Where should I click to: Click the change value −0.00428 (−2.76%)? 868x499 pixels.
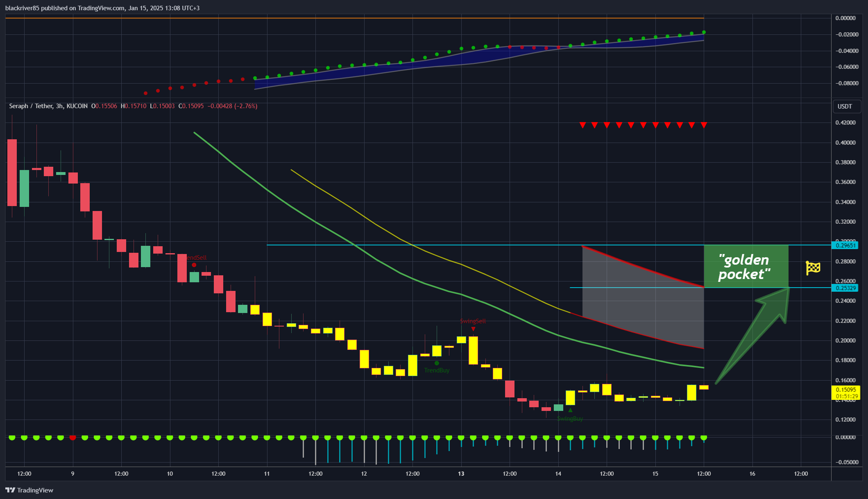[232, 106]
